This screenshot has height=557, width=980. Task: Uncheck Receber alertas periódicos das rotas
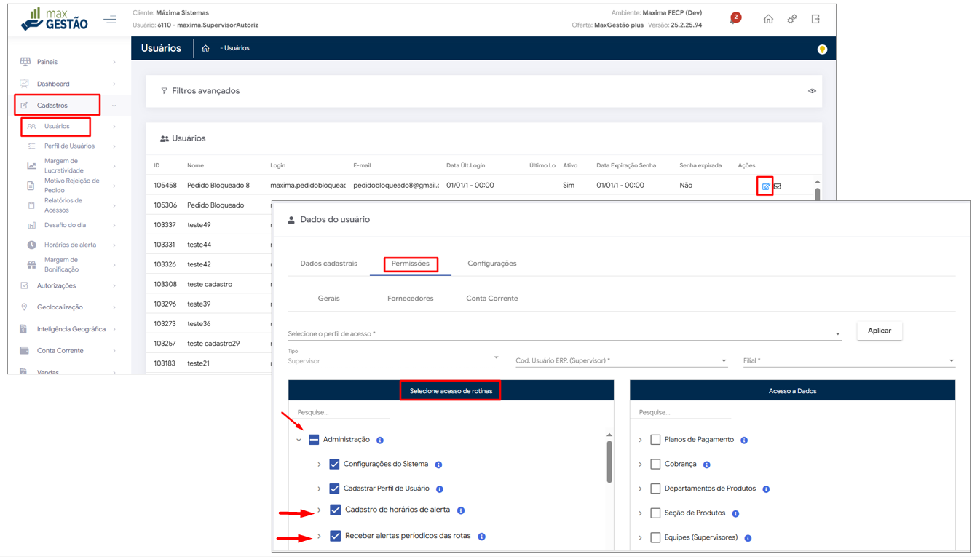335,537
